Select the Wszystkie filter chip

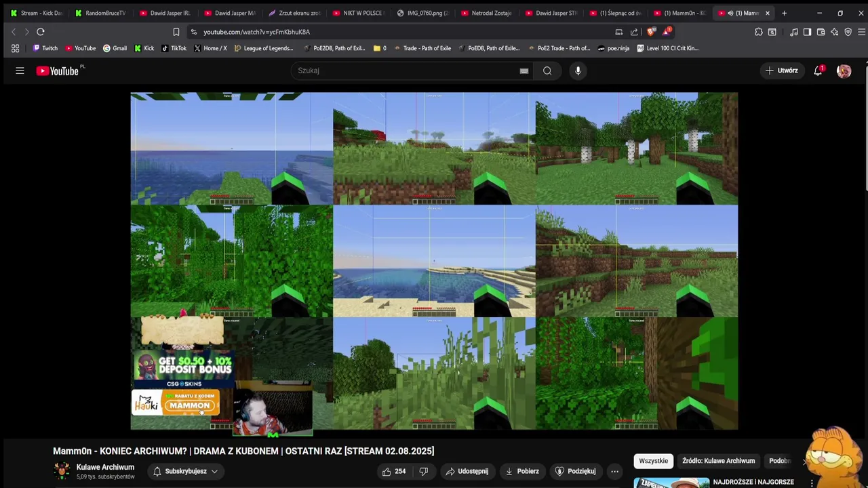pyautogui.click(x=654, y=461)
